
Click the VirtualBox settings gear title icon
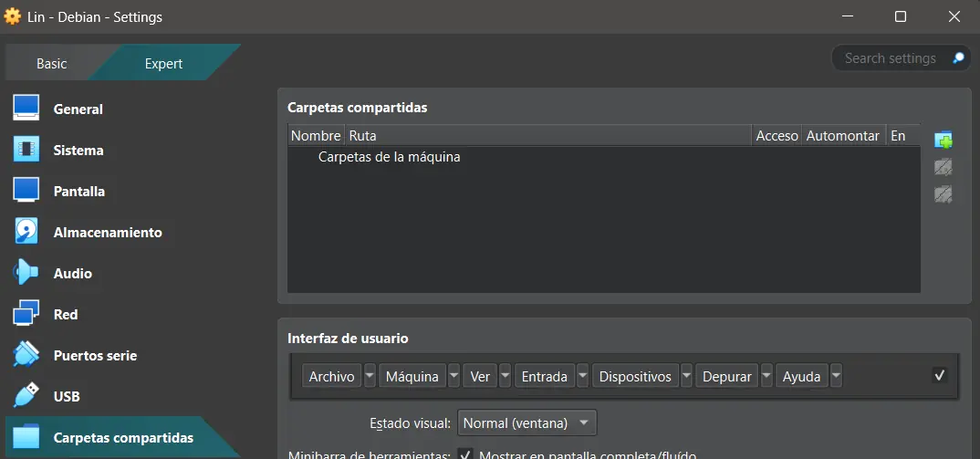coord(12,16)
